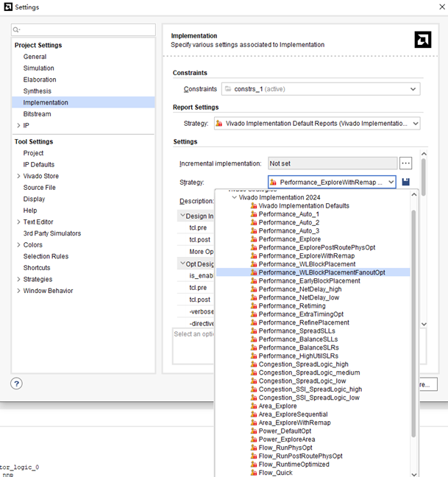Click icon beside Performance_SpreadSLLs entry
448x477 pixels.
[254, 331]
